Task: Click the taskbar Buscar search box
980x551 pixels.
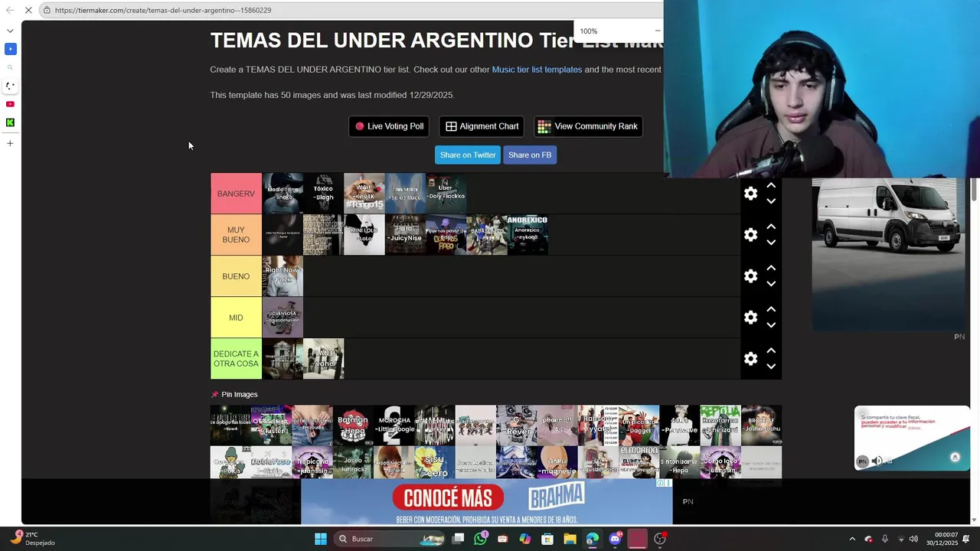Action: [x=390, y=539]
